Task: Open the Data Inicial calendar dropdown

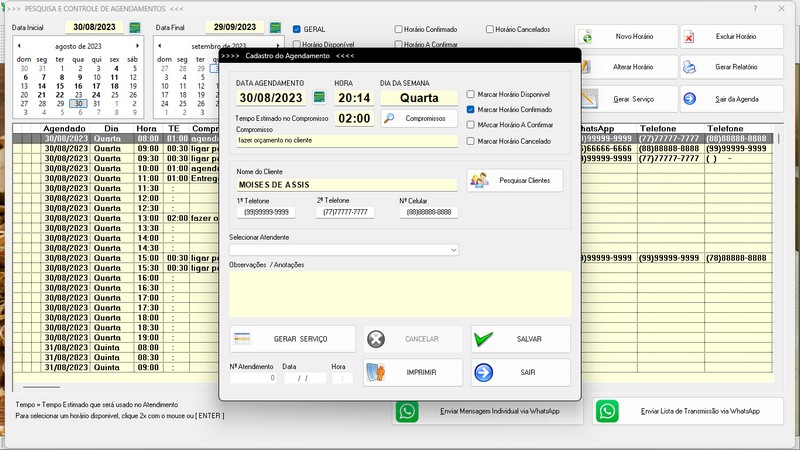Action: click(135, 27)
